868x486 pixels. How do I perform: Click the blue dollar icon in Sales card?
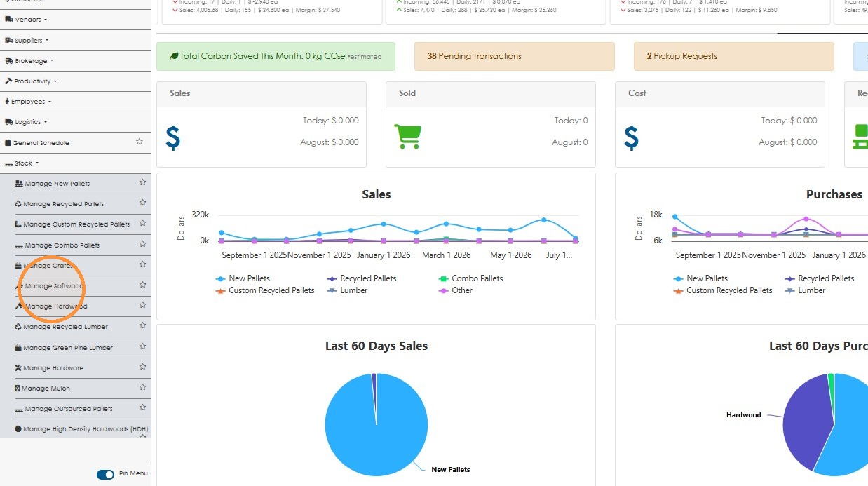(173, 137)
